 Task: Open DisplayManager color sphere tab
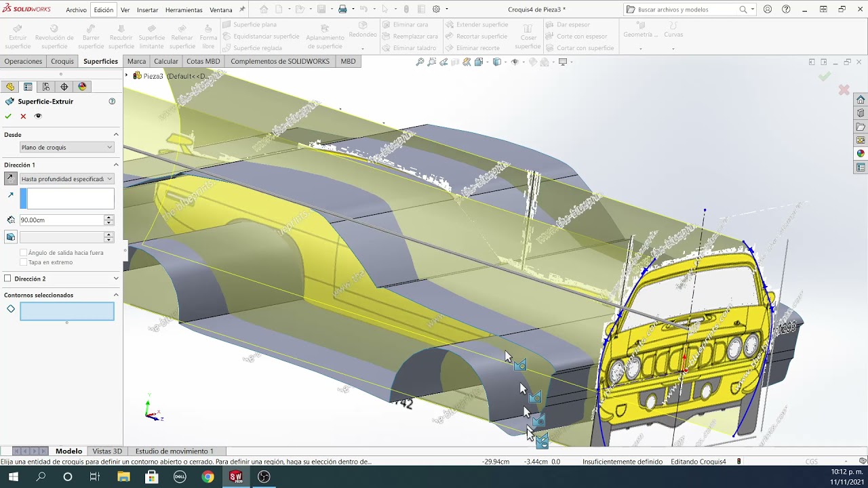[83, 87]
